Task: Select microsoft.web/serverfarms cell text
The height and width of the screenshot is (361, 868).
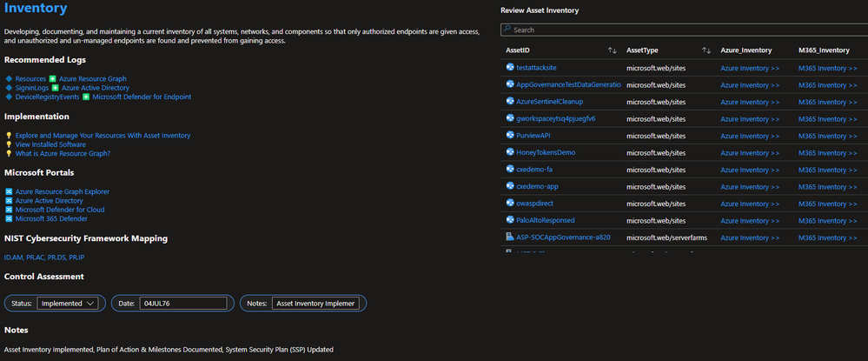Action: 666,237
